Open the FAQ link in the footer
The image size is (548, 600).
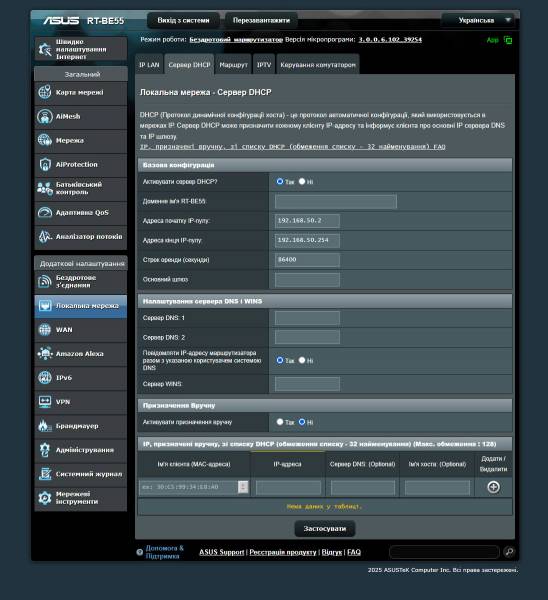click(354, 552)
